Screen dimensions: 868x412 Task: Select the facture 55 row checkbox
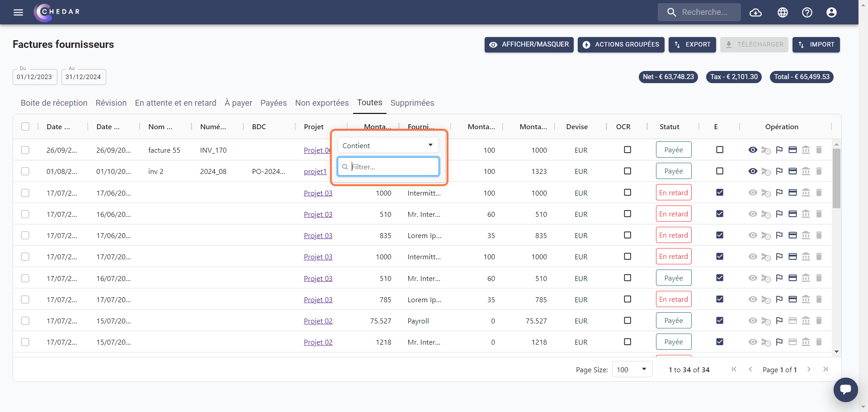tap(25, 150)
